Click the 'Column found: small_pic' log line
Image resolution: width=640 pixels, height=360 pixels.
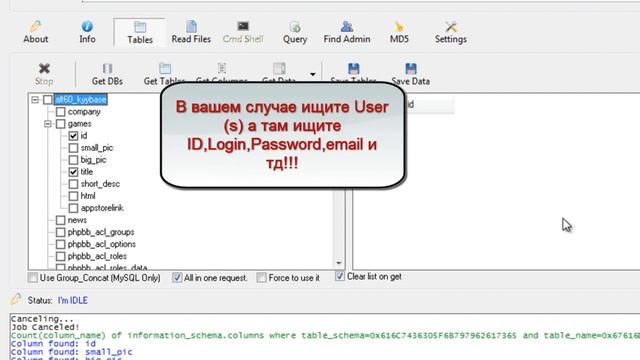[x=71, y=352]
